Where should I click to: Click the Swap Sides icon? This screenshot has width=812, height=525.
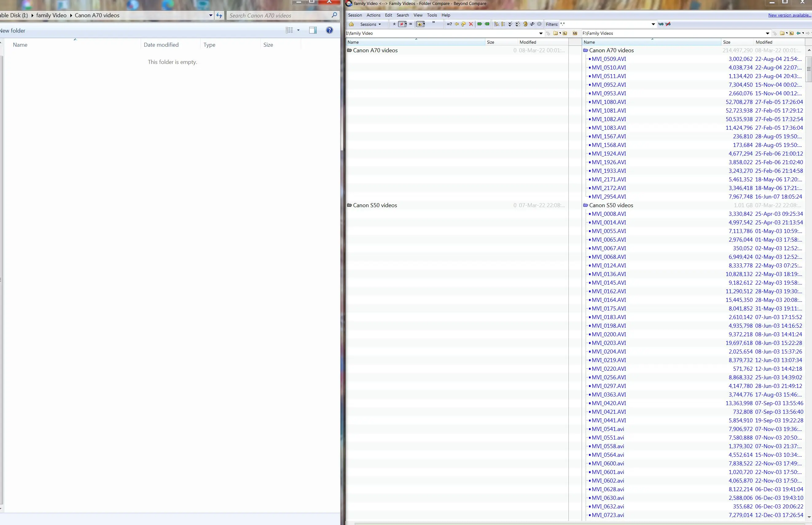532,24
